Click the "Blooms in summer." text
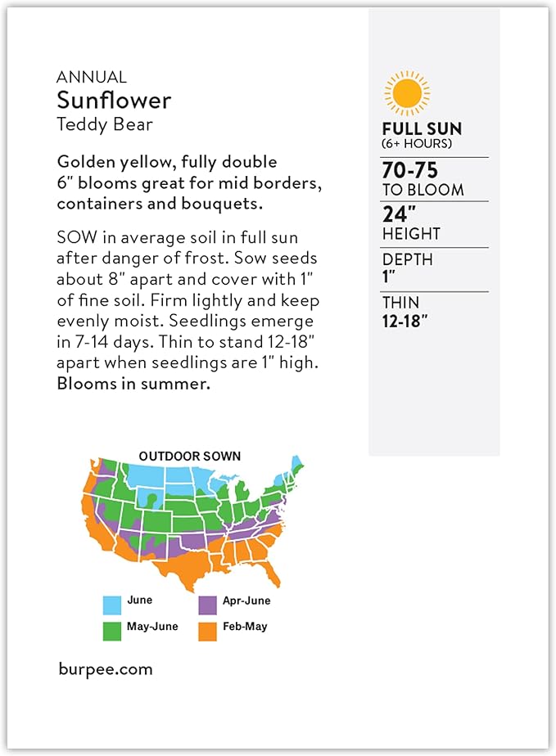Image resolution: width=556 pixels, height=756 pixels. pos(133,384)
